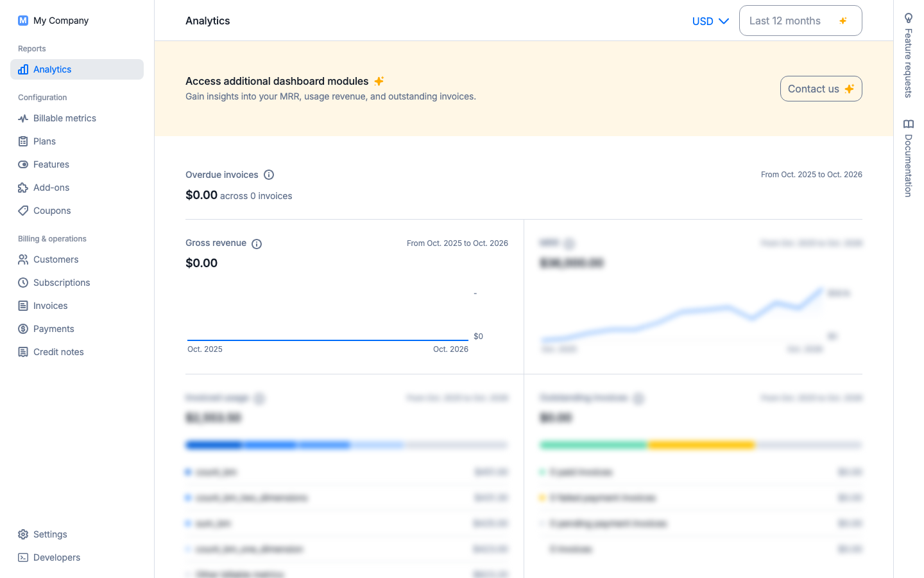The width and height of the screenshot is (924, 578).
Task: Click the Invoices document icon
Action: [x=23, y=306]
